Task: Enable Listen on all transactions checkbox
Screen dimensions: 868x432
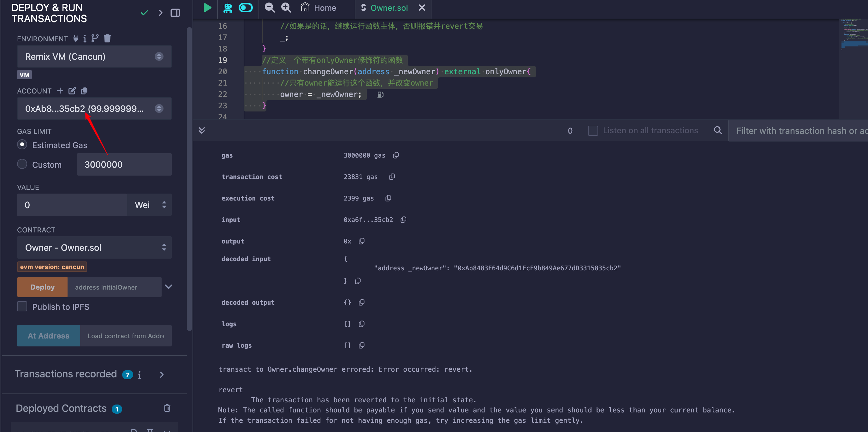Action: [x=593, y=130]
